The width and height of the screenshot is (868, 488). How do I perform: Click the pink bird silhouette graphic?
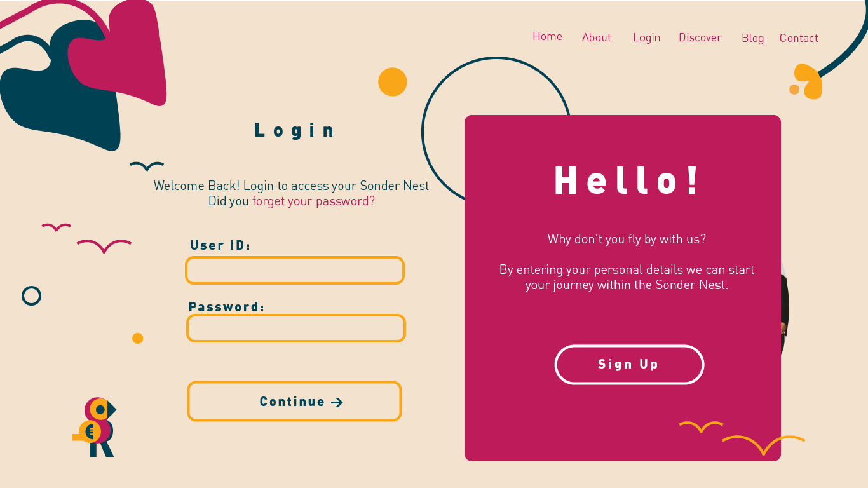(x=86, y=238)
